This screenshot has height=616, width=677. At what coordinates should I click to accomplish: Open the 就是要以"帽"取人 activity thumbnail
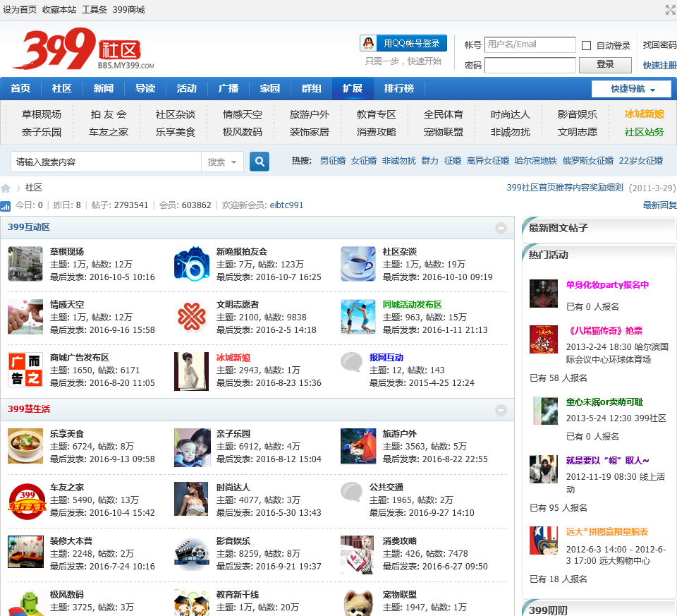[x=544, y=469]
